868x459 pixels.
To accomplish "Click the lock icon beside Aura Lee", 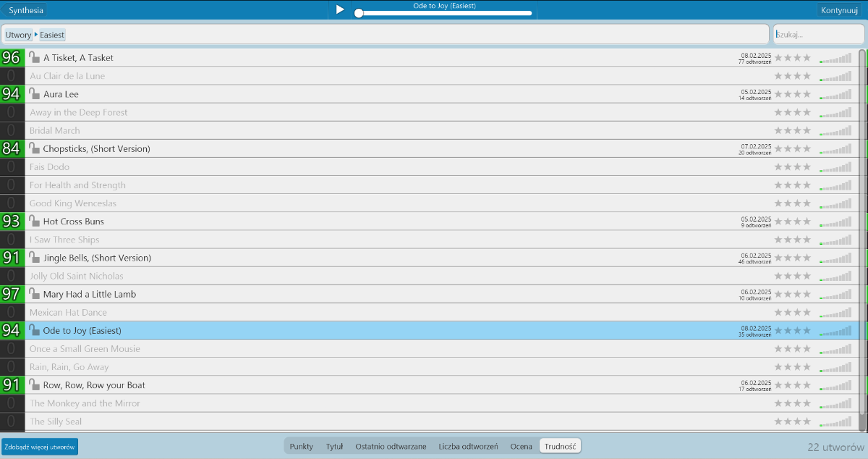I will pyautogui.click(x=34, y=94).
